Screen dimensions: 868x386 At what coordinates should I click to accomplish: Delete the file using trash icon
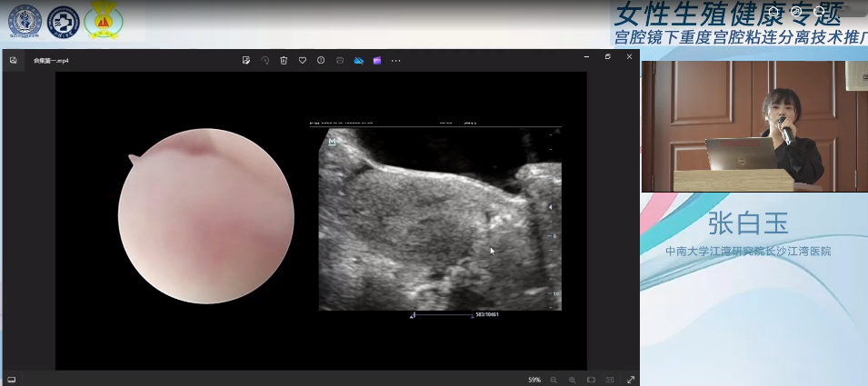[x=284, y=60]
